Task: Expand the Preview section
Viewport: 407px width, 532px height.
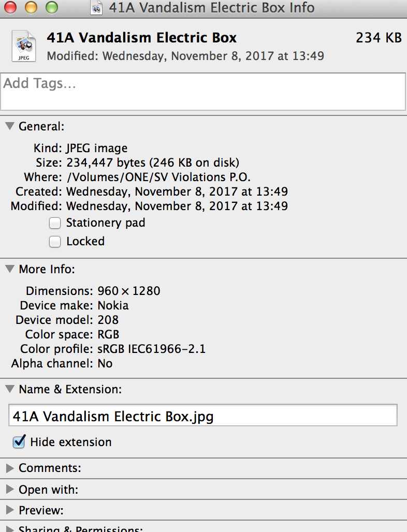Action: coord(10,510)
